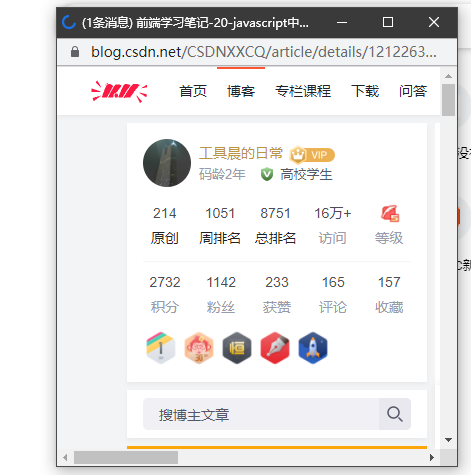Click the 1142 粉丝 count
Screen dimensions: 471x475
point(221,295)
